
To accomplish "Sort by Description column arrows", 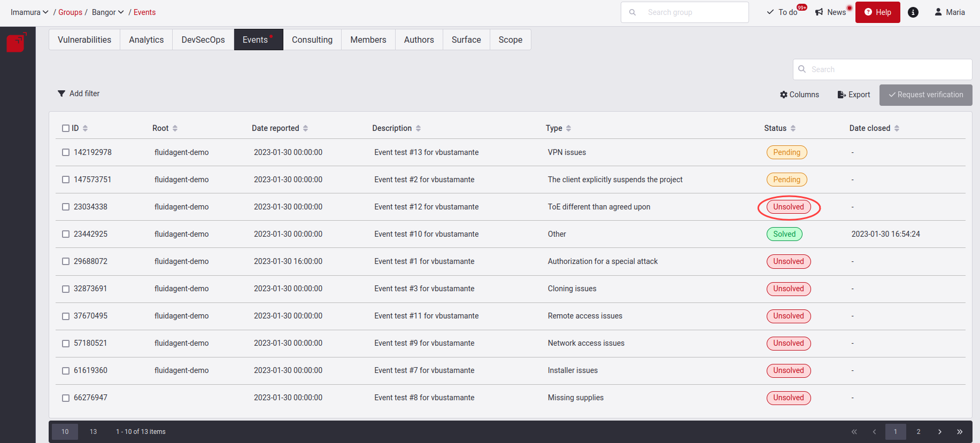I will coord(418,128).
